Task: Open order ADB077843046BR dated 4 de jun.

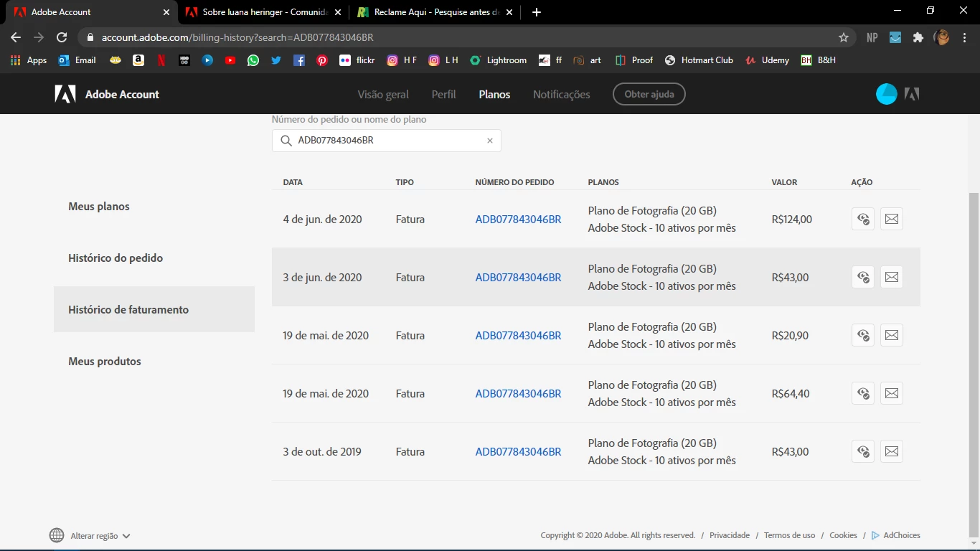Action: (x=518, y=220)
